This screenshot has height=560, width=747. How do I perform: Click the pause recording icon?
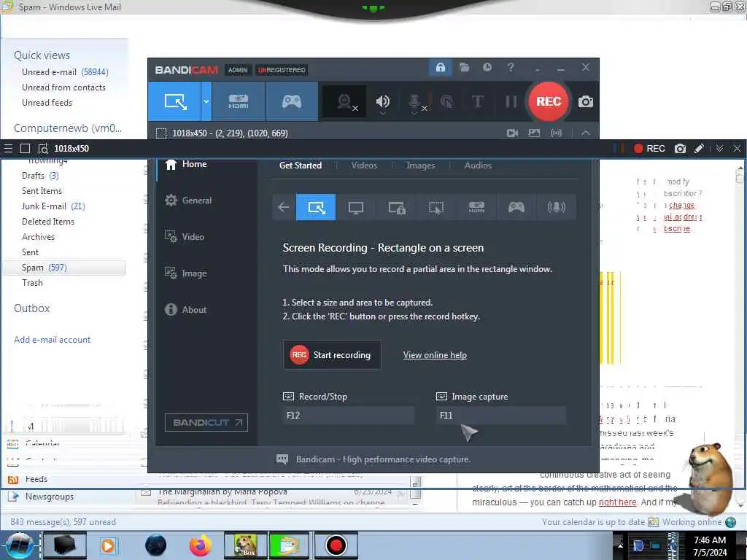(x=511, y=101)
